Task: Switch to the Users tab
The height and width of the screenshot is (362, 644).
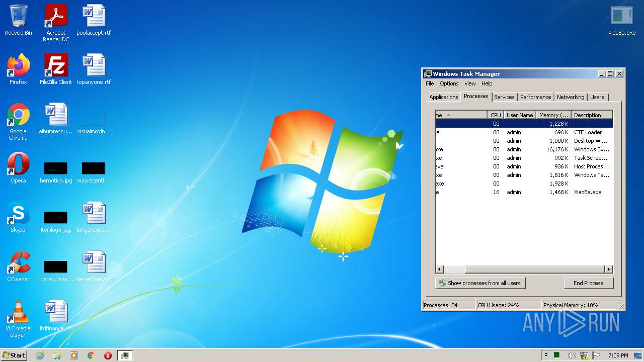Action: tap(597, 97)
